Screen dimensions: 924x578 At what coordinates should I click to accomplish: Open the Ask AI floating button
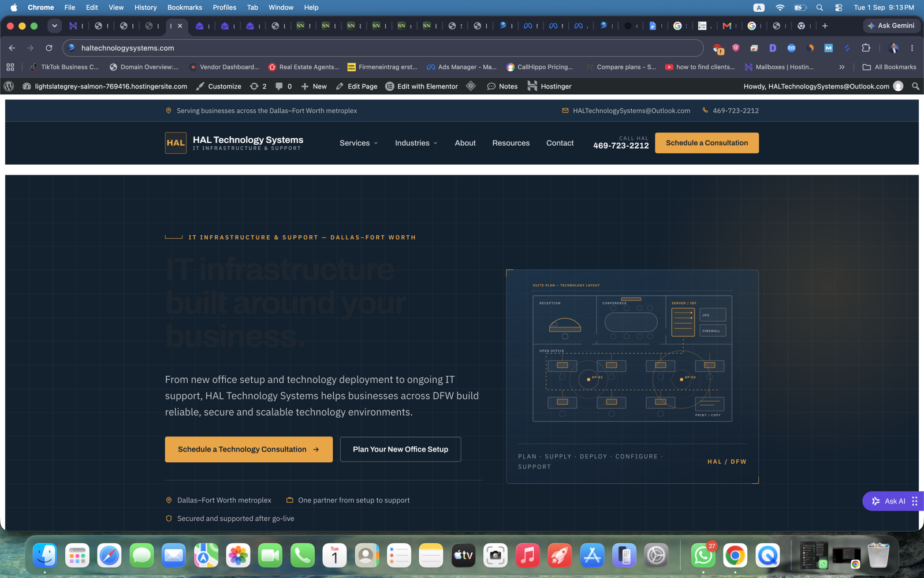889,501
